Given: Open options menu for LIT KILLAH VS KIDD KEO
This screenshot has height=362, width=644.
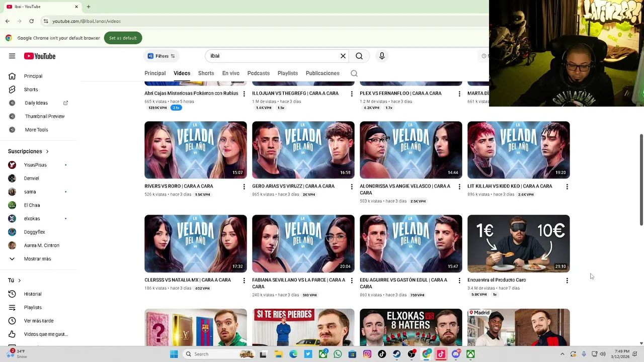Looking at the screenshot, I should (567, 187).
